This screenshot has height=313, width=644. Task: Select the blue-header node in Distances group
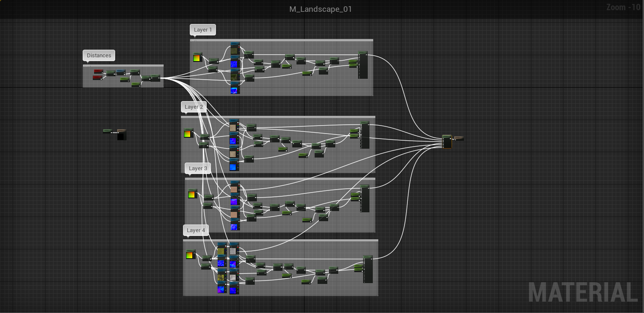121,72
